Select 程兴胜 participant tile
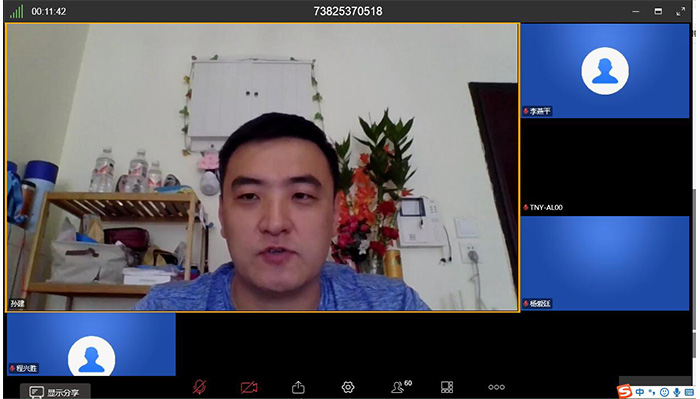Viewport: 700px width, 399px height. (91, 344)
